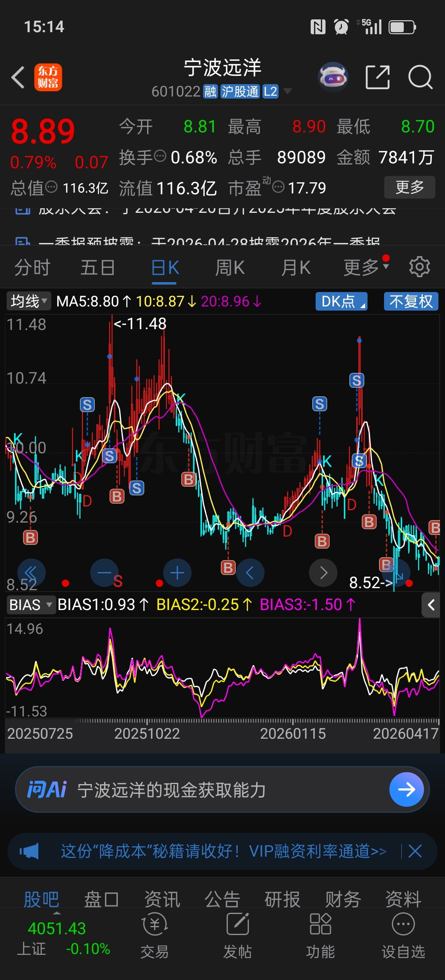Open the 均线 indicator dropdown
Viewport: 445px width, 980px height.
pyautogui.click(x=28, y=301)
